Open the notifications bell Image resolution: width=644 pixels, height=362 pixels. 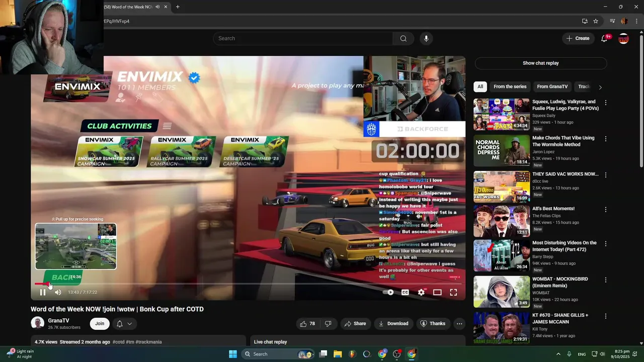(604, 39)
